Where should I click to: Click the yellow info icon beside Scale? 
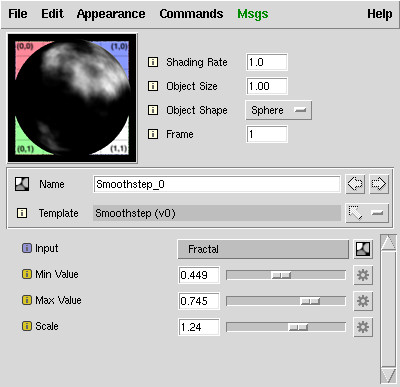27,326
